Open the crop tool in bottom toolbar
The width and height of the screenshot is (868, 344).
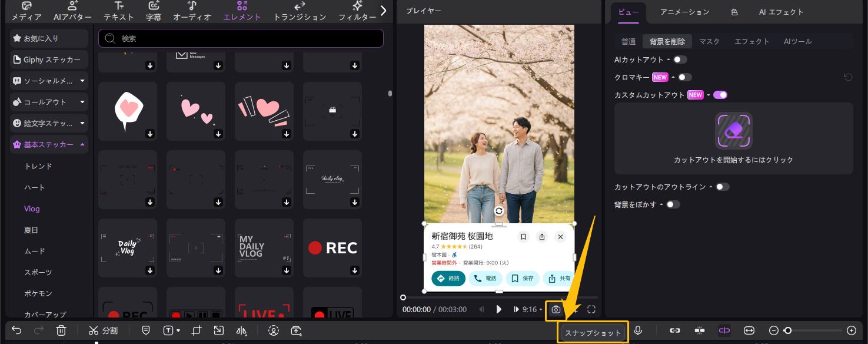(x=197, y=330)
